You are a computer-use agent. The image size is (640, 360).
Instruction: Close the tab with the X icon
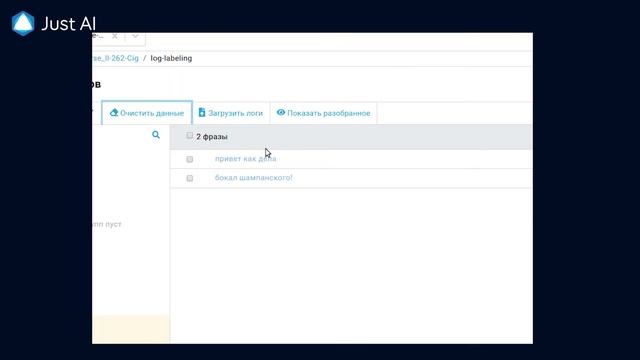115,36
